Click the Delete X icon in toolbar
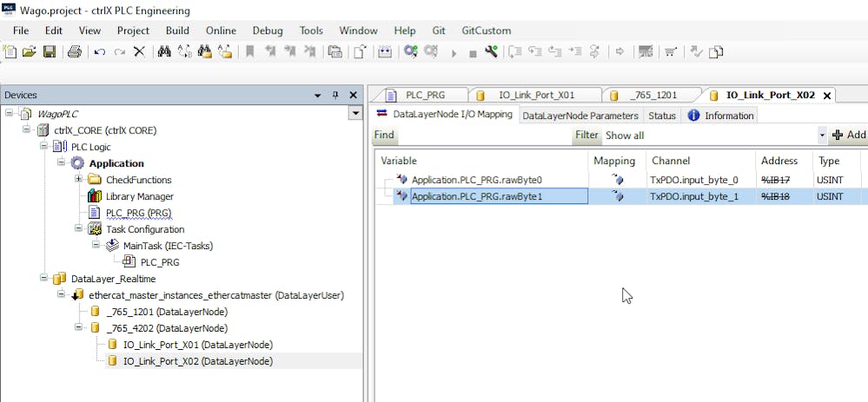This screenshot has height=402, width=868. click(x=139, y=52)
